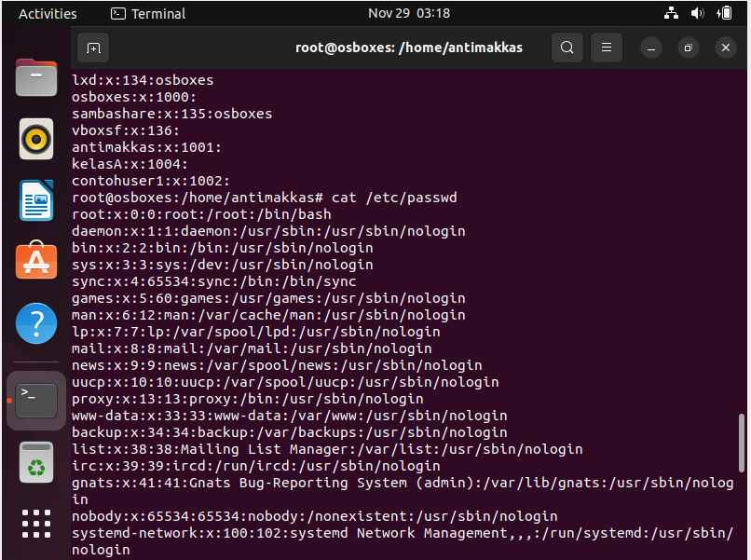Show all applications grid

[36, 524]
